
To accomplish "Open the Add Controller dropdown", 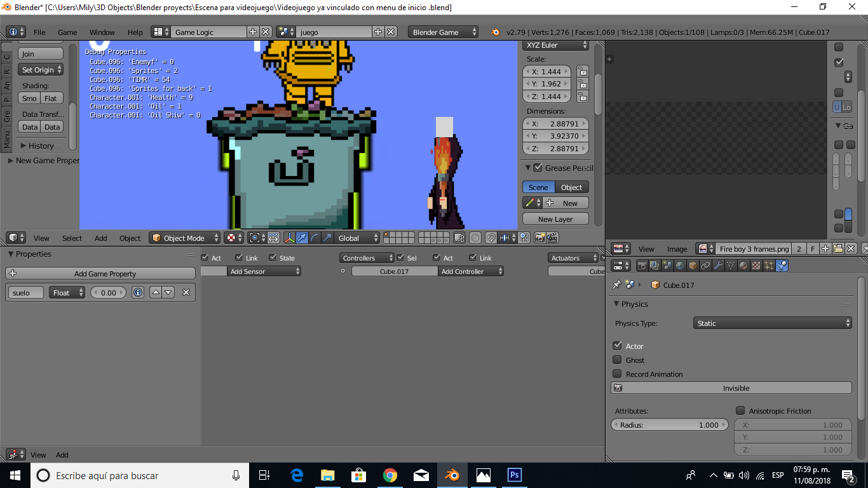I will click(x=471, y=271).
